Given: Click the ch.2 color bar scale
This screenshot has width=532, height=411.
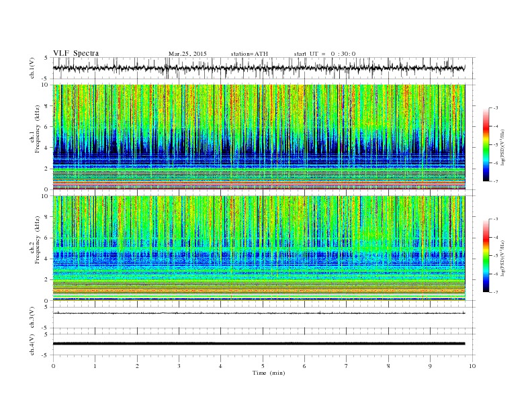Looking at the screenshot, I should click(x=486, y=256).
